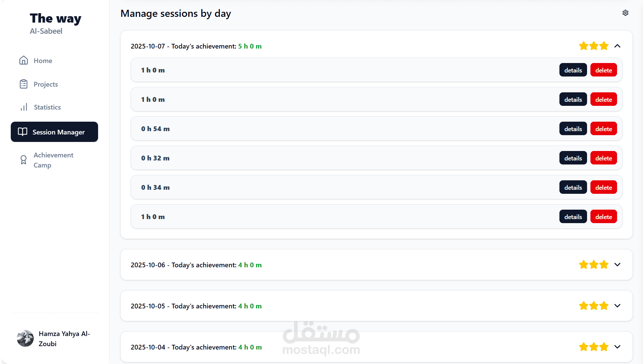Open Projects page from sidebar
The height and width of the screenshot is (364, 643).
(54, 84)
